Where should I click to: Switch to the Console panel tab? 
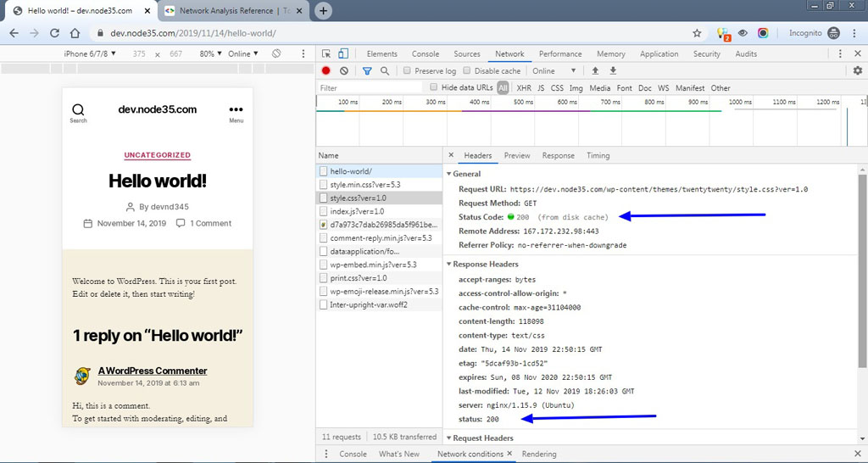(426, 53)
